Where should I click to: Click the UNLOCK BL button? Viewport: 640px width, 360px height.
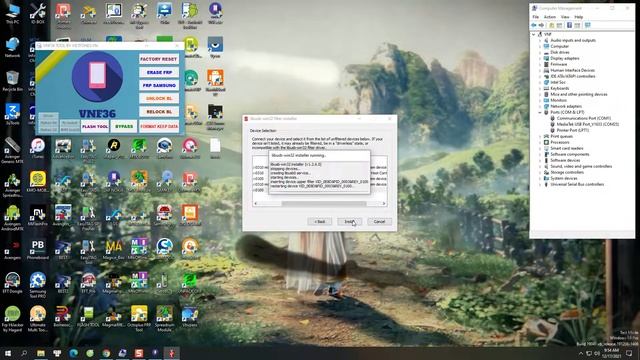[x=159, y=98]
